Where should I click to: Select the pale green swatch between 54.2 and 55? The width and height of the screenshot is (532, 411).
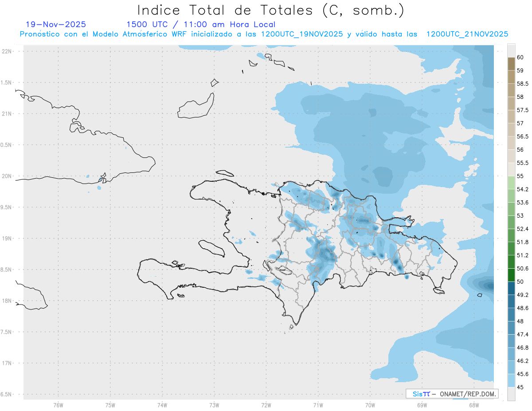511,183
